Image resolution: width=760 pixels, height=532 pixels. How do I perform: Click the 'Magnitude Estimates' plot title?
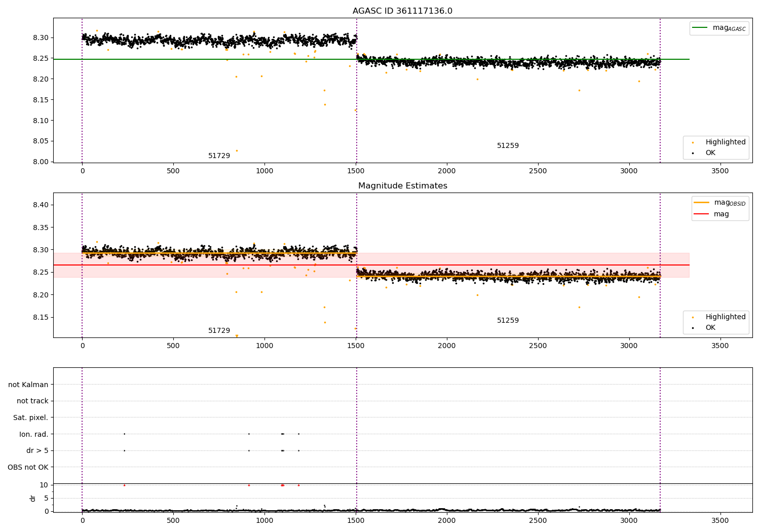402,186
